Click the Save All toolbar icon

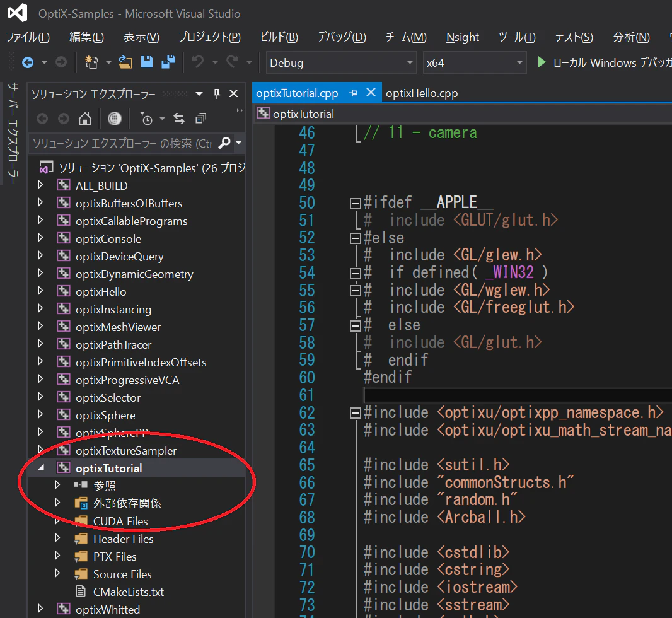(x=168, y=62)
